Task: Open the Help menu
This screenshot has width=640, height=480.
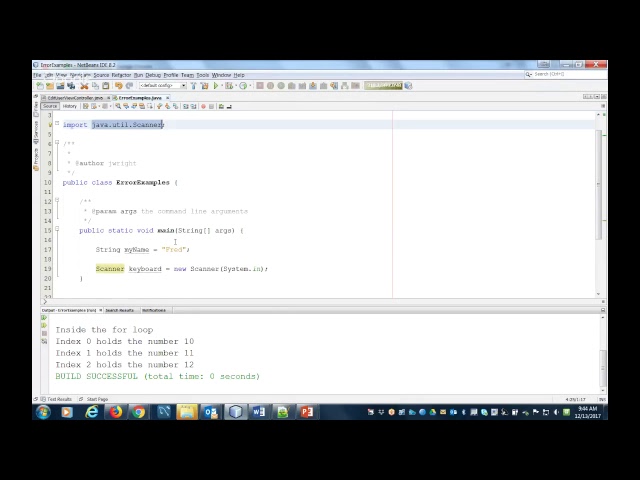Action: tap(239, 75)
